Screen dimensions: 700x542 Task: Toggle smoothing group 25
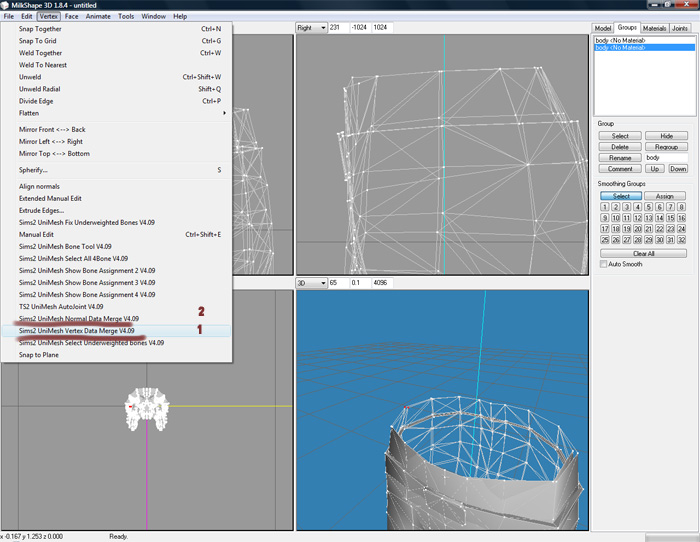pos(604,240)
